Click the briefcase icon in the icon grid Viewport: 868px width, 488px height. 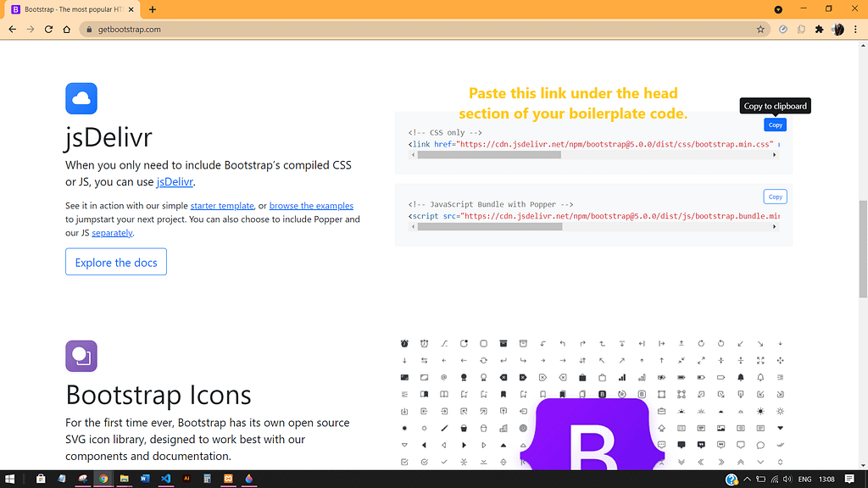(582, 377)
